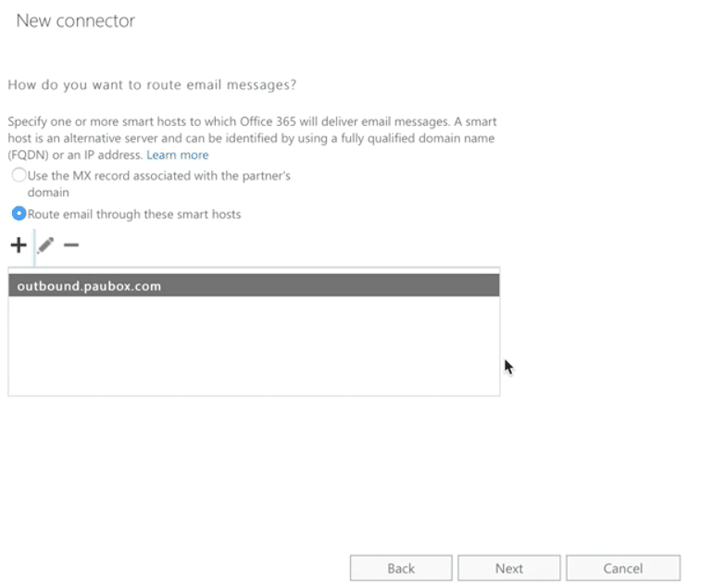Open the Learn more link
The width and height of the screenshot is (712, 588).
tap(177, 155)
